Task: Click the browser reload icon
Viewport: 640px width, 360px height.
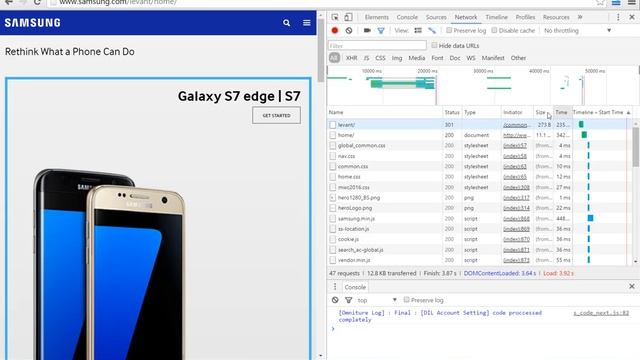Action: pyautogui.click(x=37, y=2)
